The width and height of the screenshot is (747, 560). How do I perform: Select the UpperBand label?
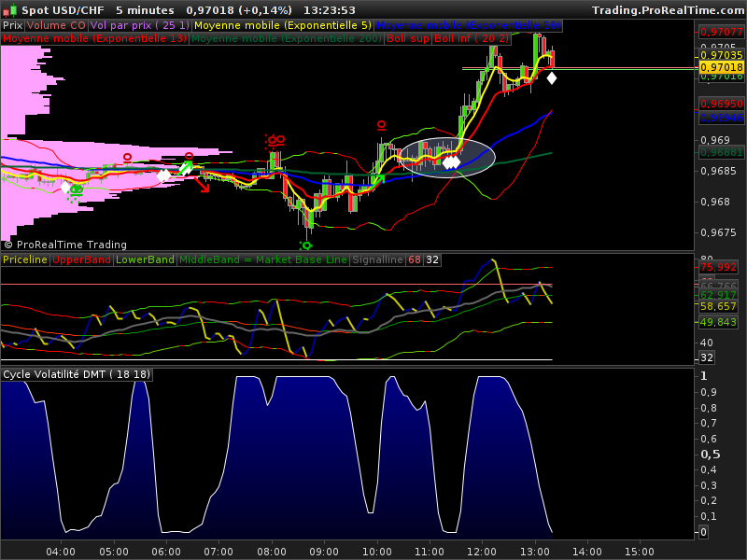click(81, 259)
